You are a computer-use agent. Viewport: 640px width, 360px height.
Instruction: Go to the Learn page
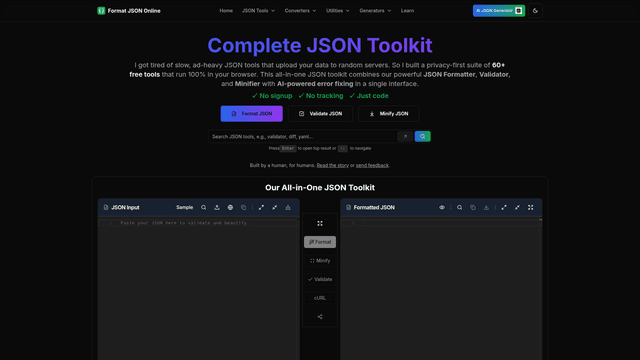pyautogui.click(x=407, y=11)
